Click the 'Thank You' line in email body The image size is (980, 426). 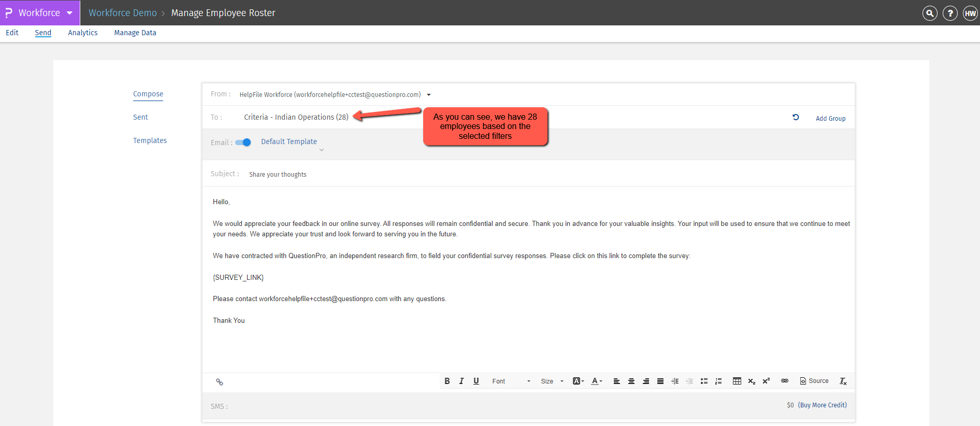pyautogui.click(x=229, y=321)
